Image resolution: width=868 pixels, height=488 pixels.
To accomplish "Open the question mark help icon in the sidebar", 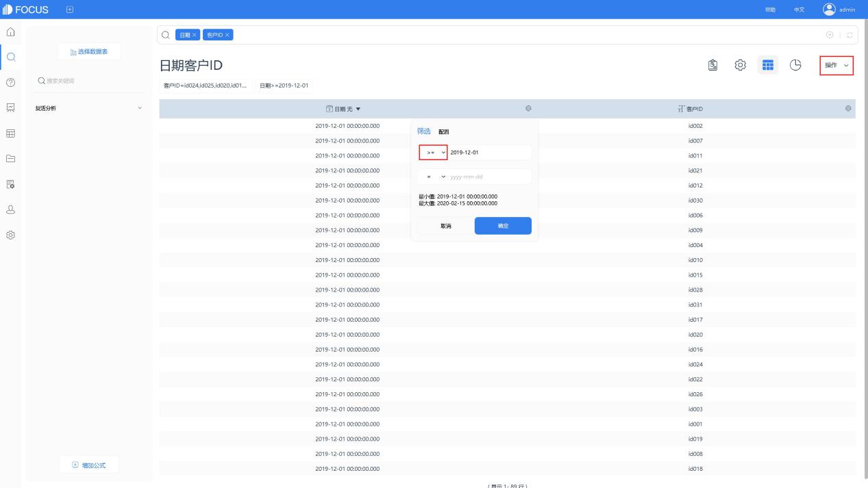I will (x=10, y=82).
